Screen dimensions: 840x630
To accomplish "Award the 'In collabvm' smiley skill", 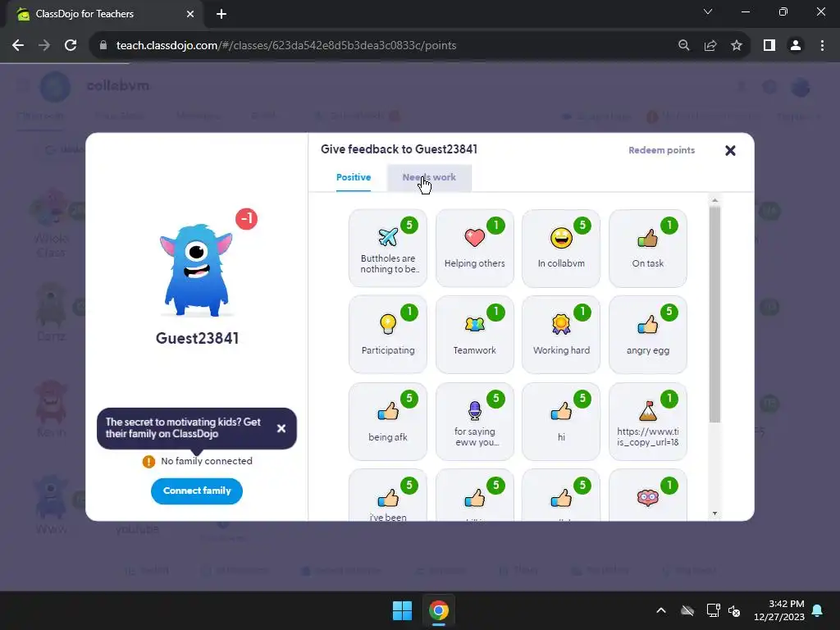I will (561, 249).
